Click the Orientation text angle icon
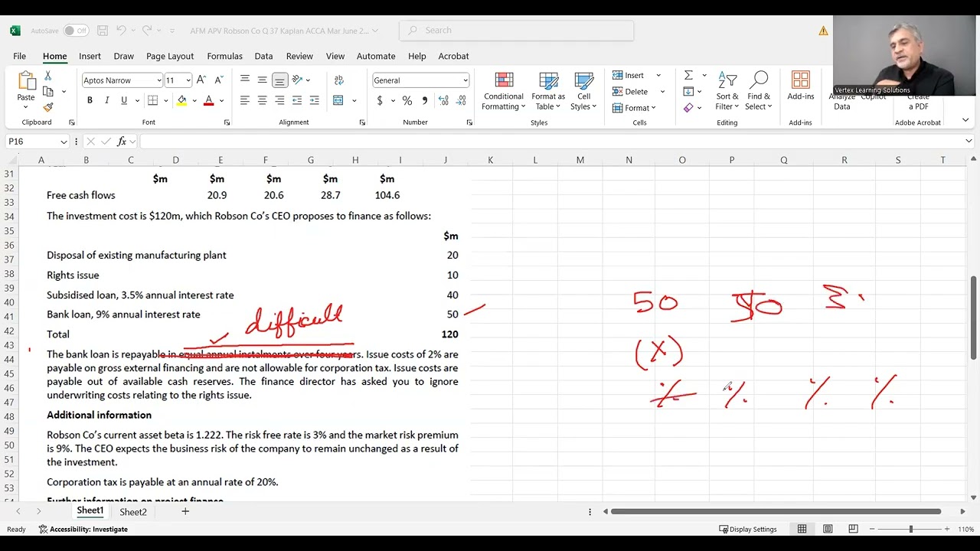The width and height of the screenshot is (980, 551). [x=297, y=80]
